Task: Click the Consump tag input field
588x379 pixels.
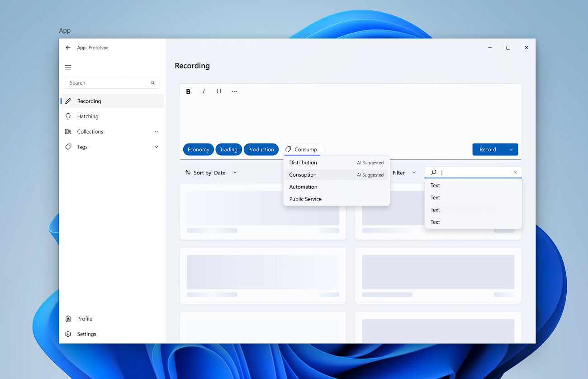Action: (x=303, y=149)
